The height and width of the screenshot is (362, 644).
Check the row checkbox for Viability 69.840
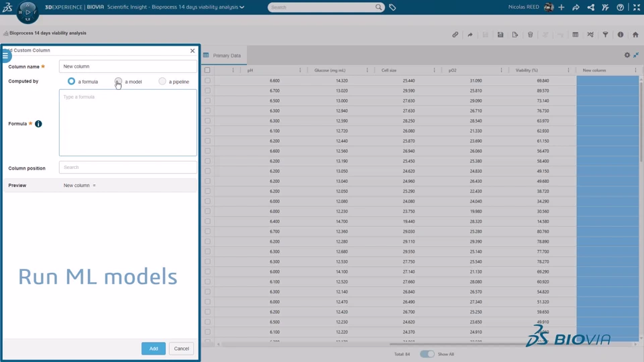tap(207, 80)
